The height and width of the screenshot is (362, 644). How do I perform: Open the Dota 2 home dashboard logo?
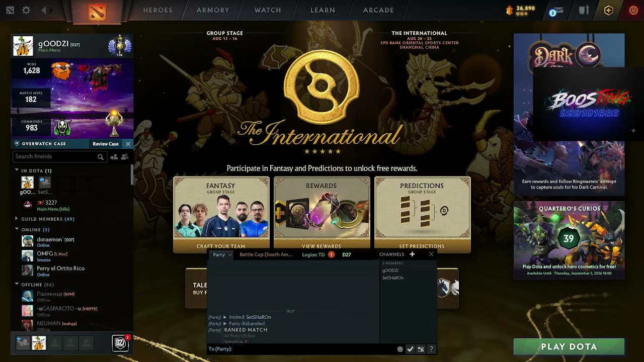[97, 11]
